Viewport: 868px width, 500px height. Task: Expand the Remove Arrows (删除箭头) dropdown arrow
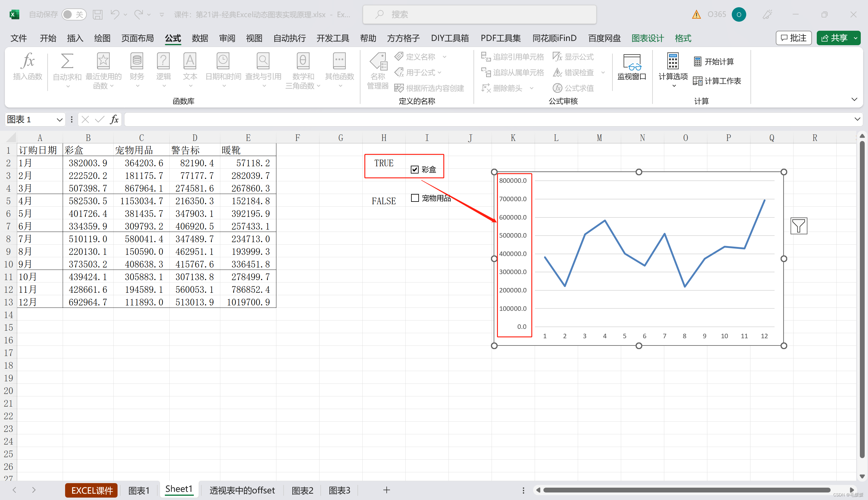pos(532,88)
